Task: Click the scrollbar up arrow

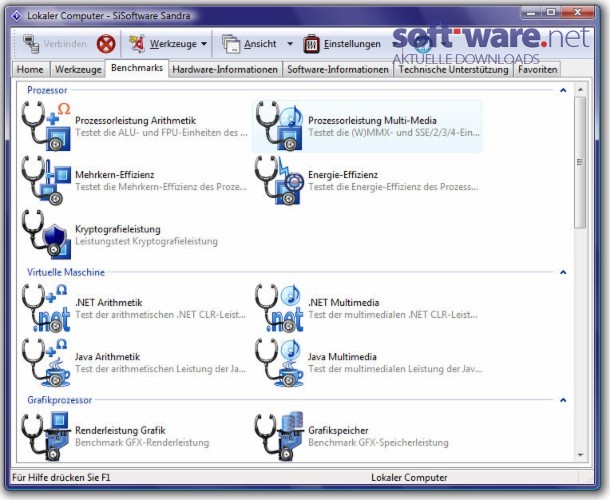Action: point(580,90)
